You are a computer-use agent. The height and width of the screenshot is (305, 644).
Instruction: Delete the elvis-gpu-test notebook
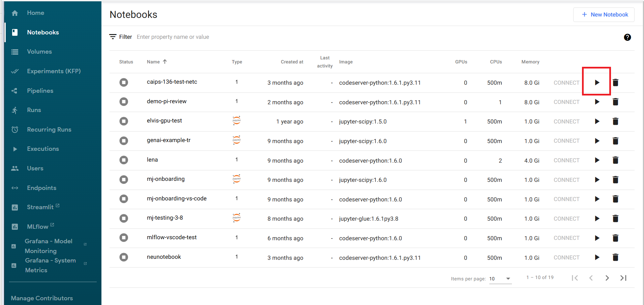tap(615, 121)
